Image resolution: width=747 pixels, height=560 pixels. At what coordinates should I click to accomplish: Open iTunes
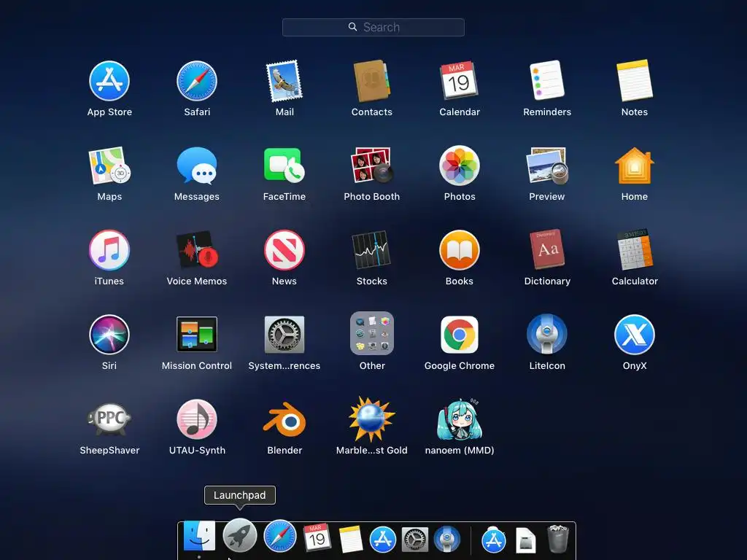[109, 250]
